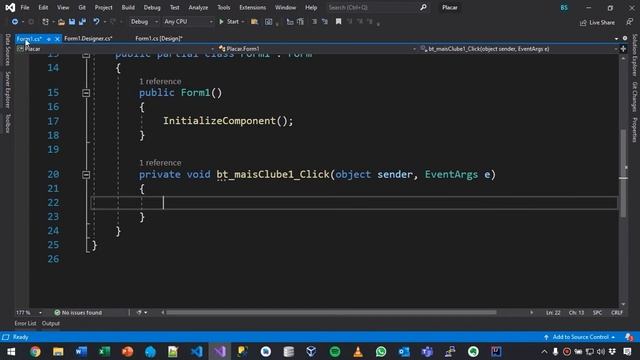Click the CRLF line ending indicator
Viewport: 640px width, 360px height.
pos(617,313)
